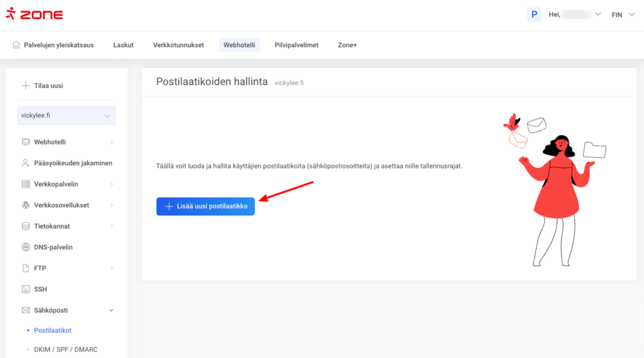Viewport: 644px width, 358px height.
Task: Click the Webhotelli monitor icon in sidebar
Action: pos(26,142)
